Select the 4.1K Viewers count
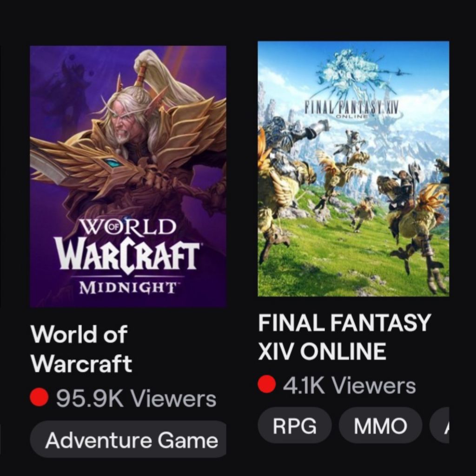476x476 pixels. click(x=349, y=385)
